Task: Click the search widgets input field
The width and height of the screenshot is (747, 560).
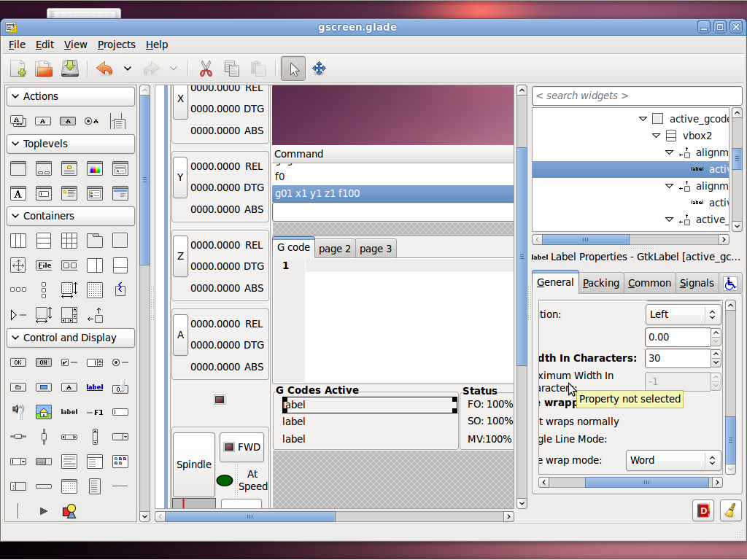Action: pos(637,96)
